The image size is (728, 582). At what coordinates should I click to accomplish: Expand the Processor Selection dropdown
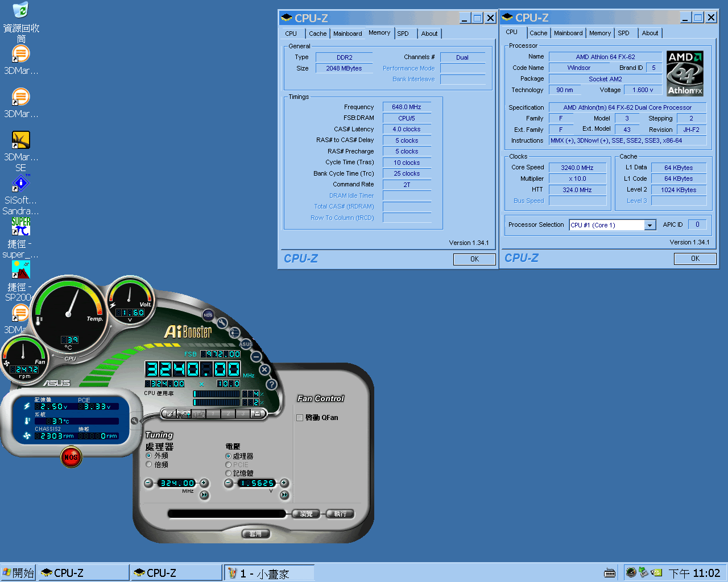pyautogui.click(x=650, y=225)
